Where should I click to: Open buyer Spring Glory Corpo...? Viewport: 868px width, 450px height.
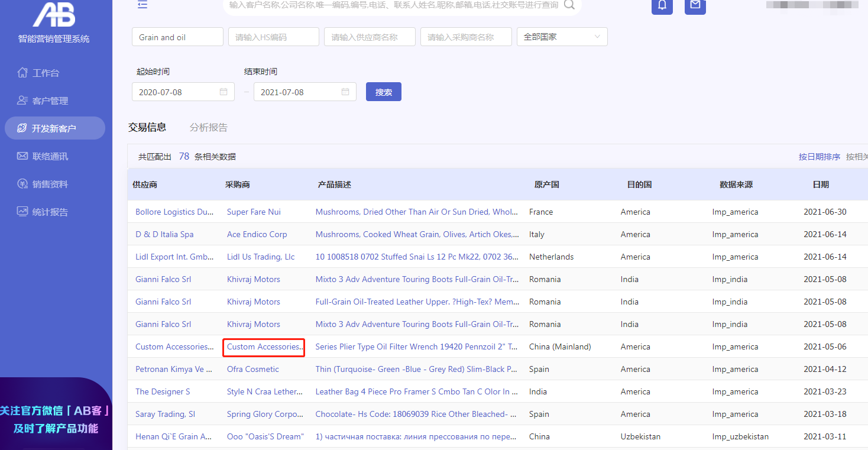point(265,414)
